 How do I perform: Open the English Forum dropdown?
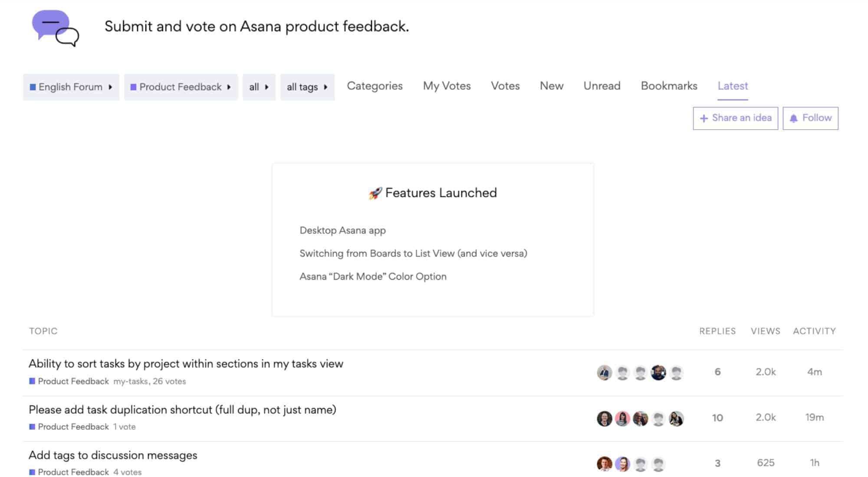[x=71, y=87]
